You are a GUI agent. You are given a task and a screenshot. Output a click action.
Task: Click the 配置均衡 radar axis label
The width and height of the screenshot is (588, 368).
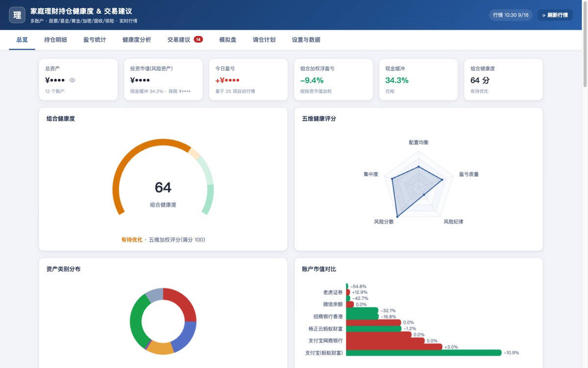(x=419, y=142)
